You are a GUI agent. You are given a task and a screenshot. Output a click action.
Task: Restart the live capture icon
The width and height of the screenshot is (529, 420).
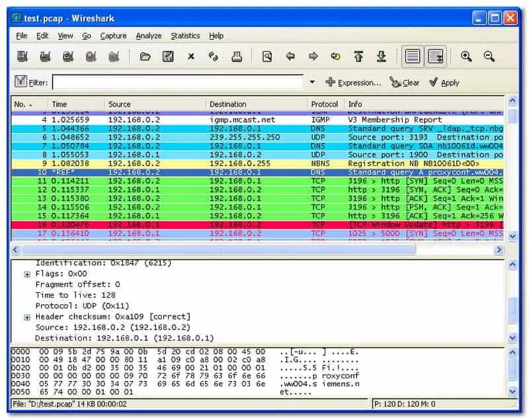(x=114, y=56)
